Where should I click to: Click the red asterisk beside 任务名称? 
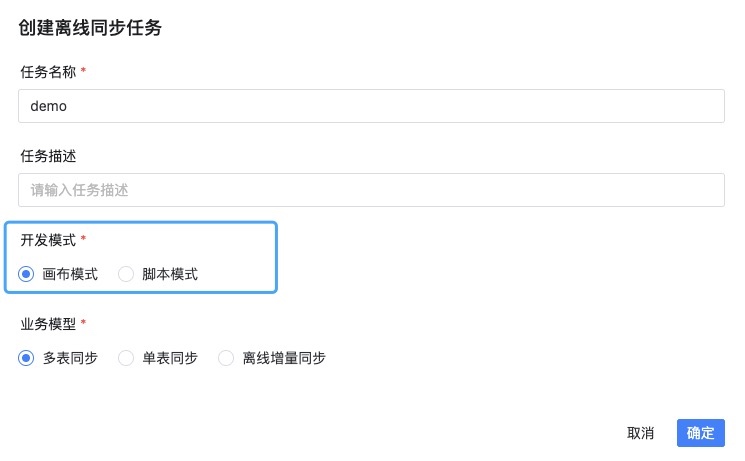[83, 72]
